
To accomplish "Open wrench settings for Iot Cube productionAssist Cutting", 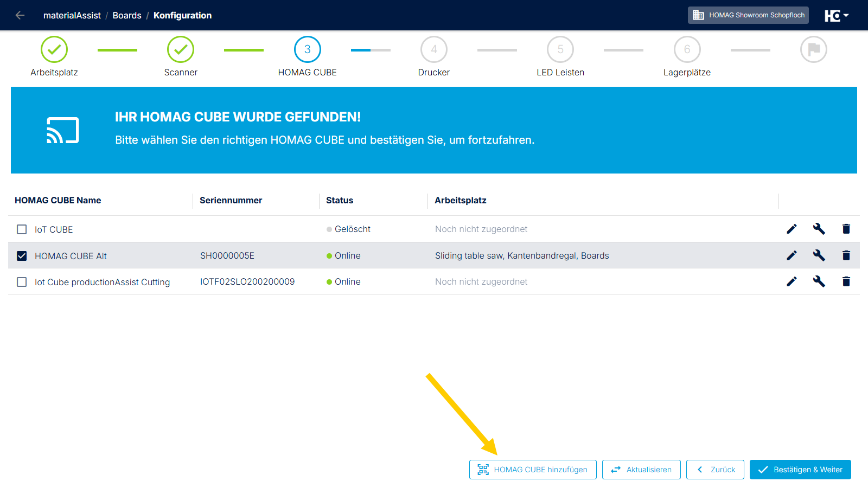I will 819,281.
